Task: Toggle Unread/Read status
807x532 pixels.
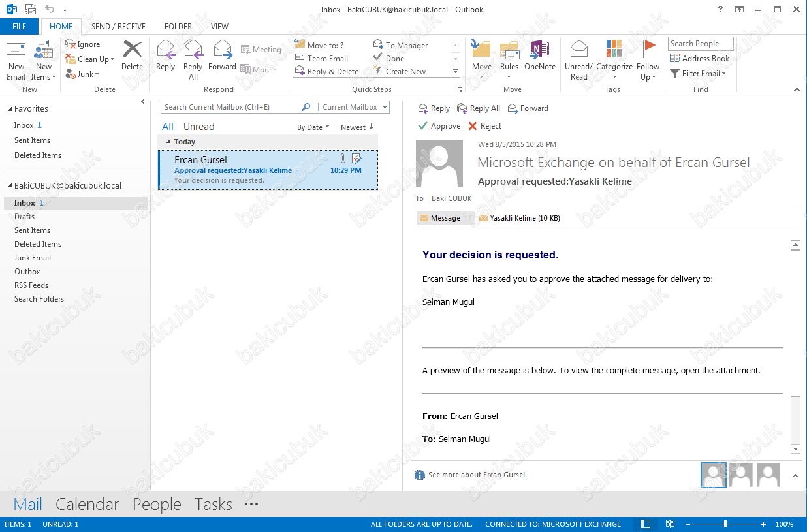Action: (578, 61)
